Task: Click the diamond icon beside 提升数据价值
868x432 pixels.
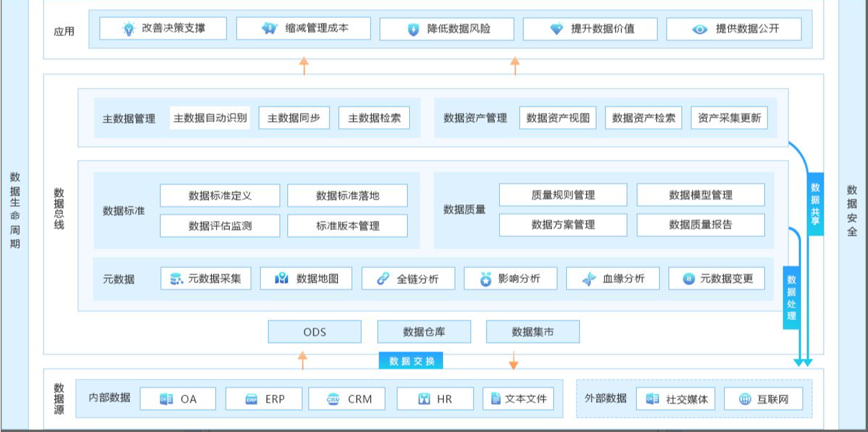Action: point(557,29)
